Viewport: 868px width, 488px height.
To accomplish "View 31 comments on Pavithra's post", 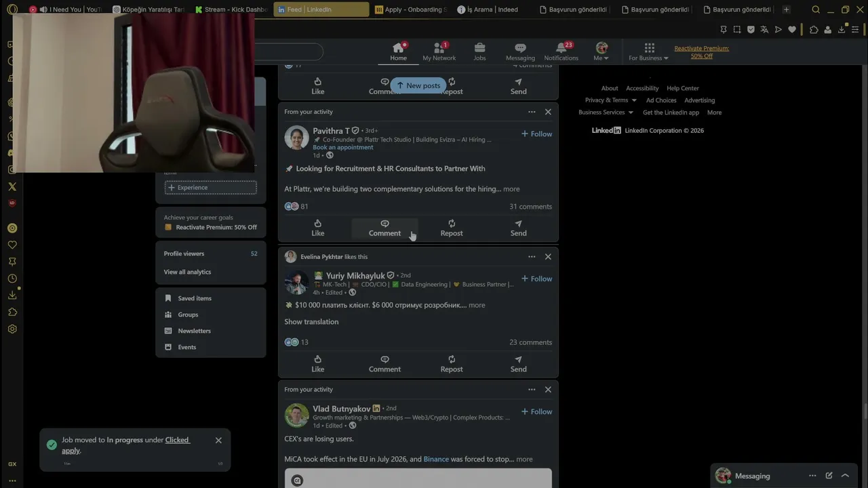I will (x=530, y=207).
